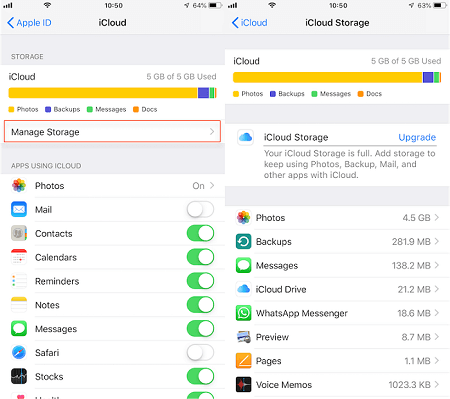Tap the Upgrade storage link
The image size is (450, 399).
pyautogui.click(x=417, y=137)
